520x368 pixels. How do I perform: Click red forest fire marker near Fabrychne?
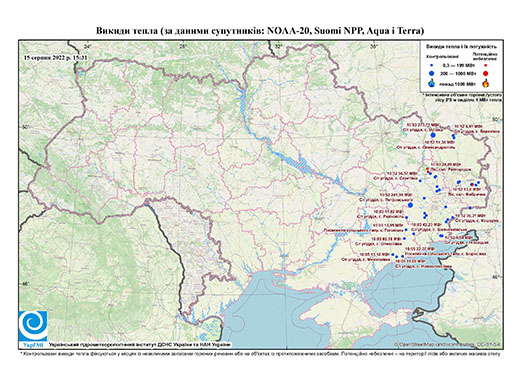[472, 184]
